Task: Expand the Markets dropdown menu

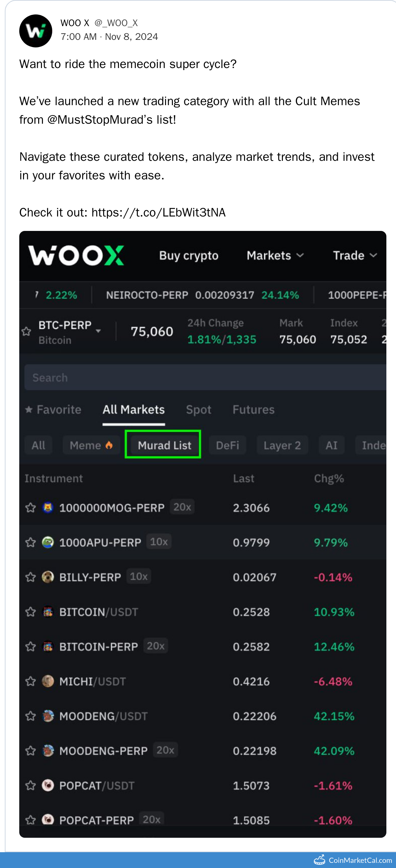Action: pyautogui.click(x=275, y=255)
